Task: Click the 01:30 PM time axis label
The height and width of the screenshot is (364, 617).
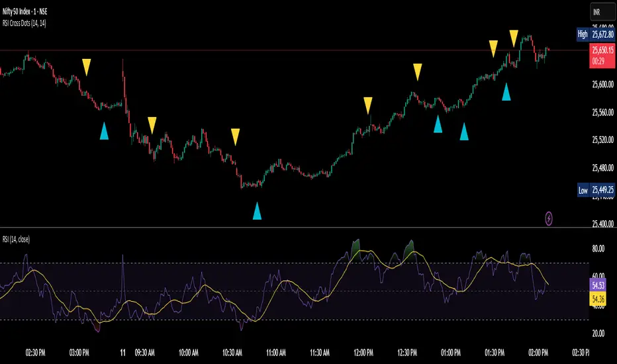Action: 495,353
